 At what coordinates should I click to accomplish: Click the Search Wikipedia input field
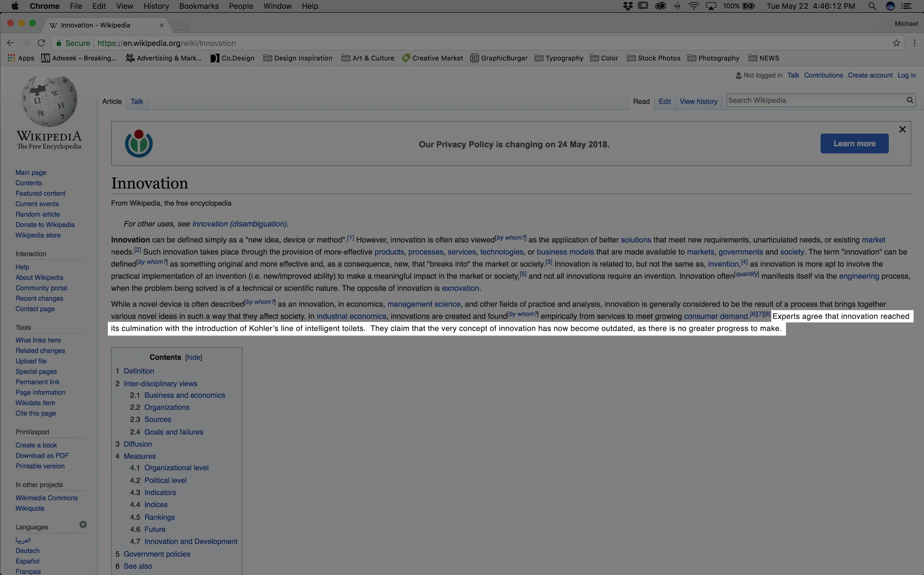(x=814, y=100)
